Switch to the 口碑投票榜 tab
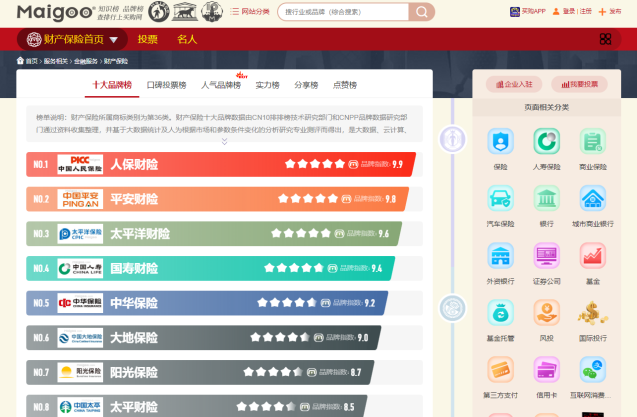The height and width of the screenshot is (417, 637). click(x=167, y=85)
